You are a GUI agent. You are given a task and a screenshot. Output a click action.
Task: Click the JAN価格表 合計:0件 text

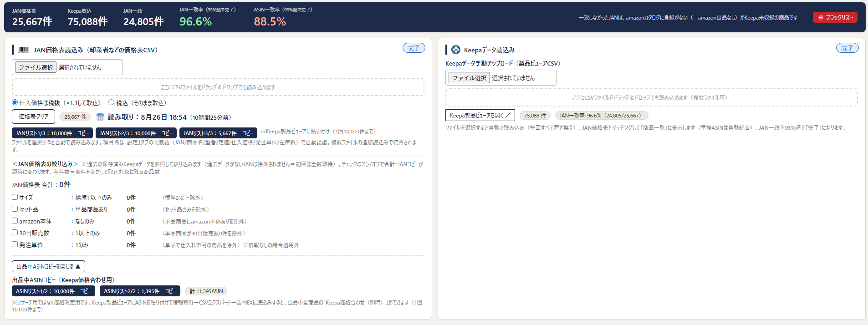41,184
